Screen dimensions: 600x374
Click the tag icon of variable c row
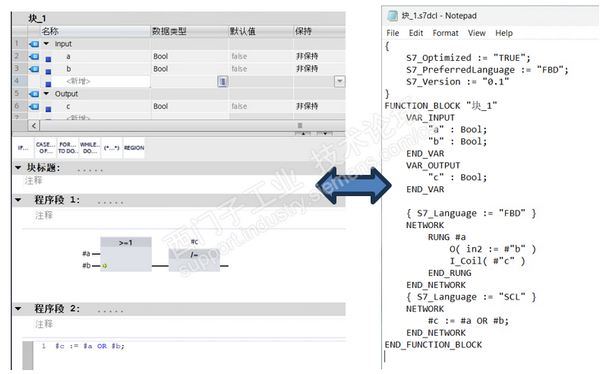tap(34, 106)
